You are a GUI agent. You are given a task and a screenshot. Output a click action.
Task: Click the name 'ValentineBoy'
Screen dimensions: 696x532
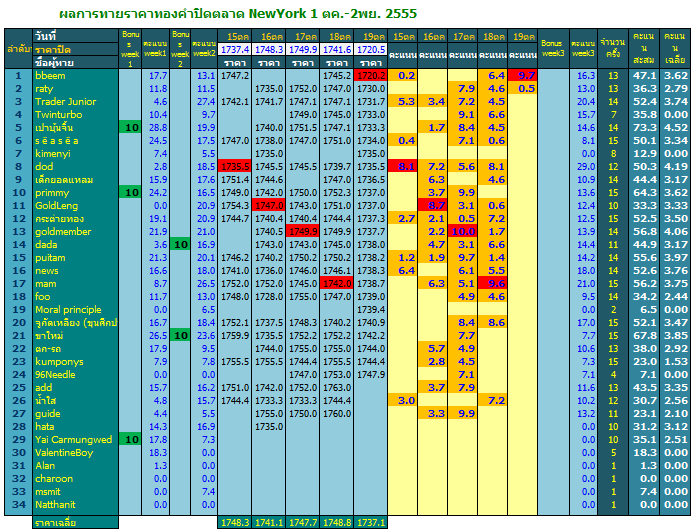(x=75, y=453)
